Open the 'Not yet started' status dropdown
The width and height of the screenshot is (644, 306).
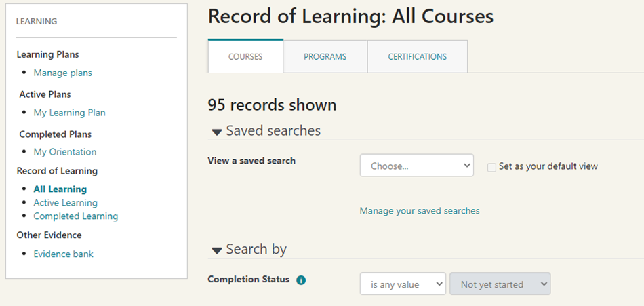500,284
